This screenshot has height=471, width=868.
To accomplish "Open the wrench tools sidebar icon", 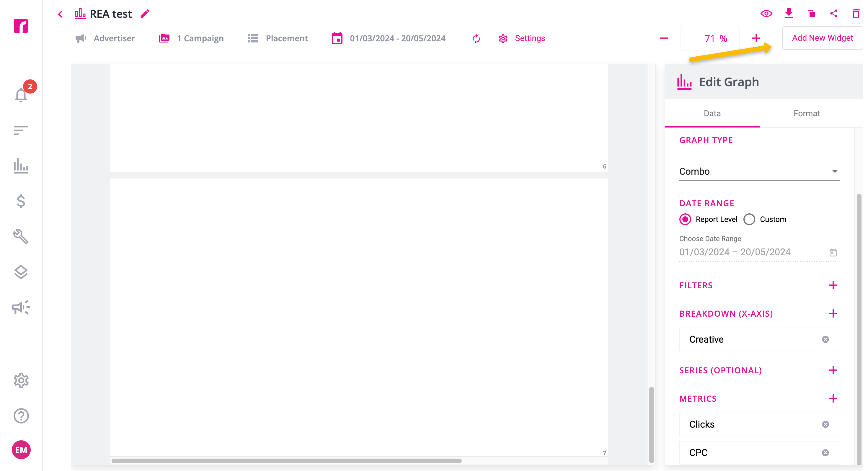I will coord(21,236).
